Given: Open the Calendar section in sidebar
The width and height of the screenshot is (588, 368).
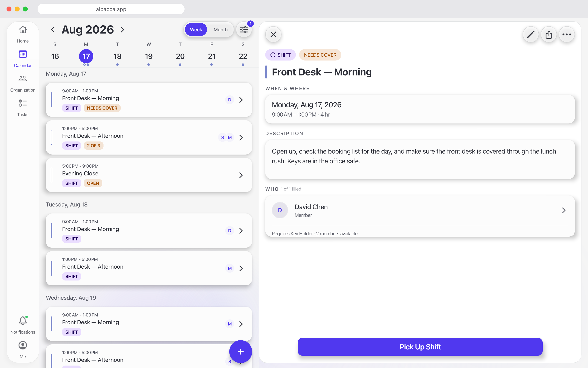Looking at the screenshot, I should (x=23, y=59).
